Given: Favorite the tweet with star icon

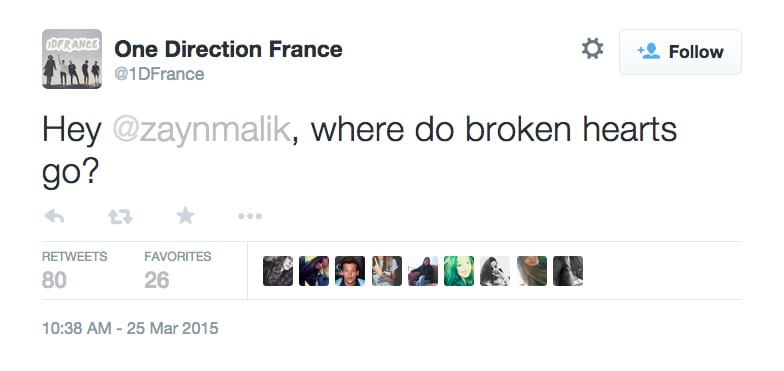Looking at the screenshot, I should coord(186,216).
